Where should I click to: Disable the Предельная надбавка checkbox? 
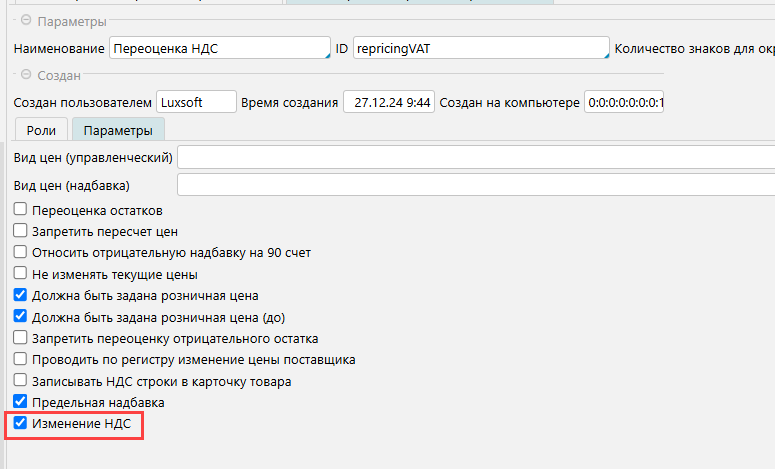pyautogui.click(x=20, y=402)
